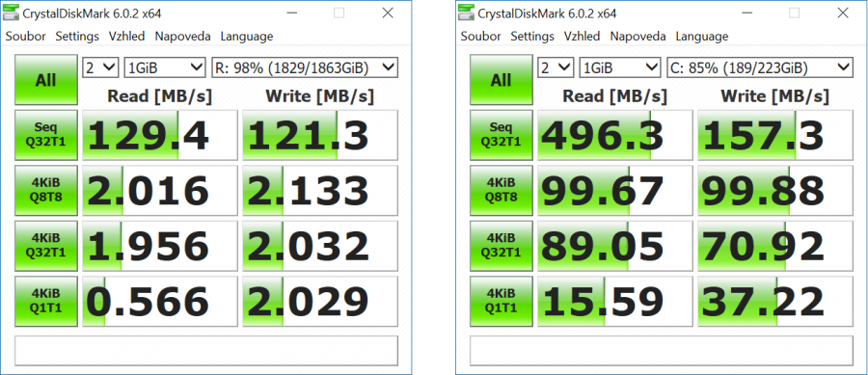Screen dimensions: 868x375
Task: Open Settings menu in right window
Action: pyautogui.click(x=532, y=37)
